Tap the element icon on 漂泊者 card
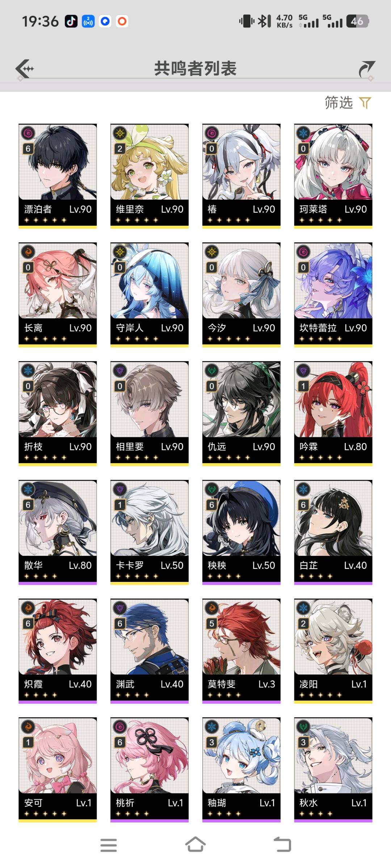The width and height of the screenshot is (391, 868). (28, 134)
